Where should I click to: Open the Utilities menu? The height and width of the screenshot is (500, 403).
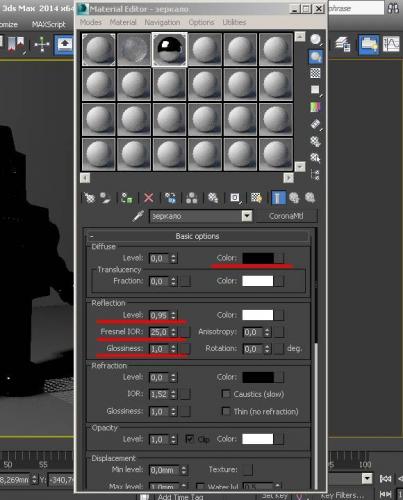click(234, 22)
